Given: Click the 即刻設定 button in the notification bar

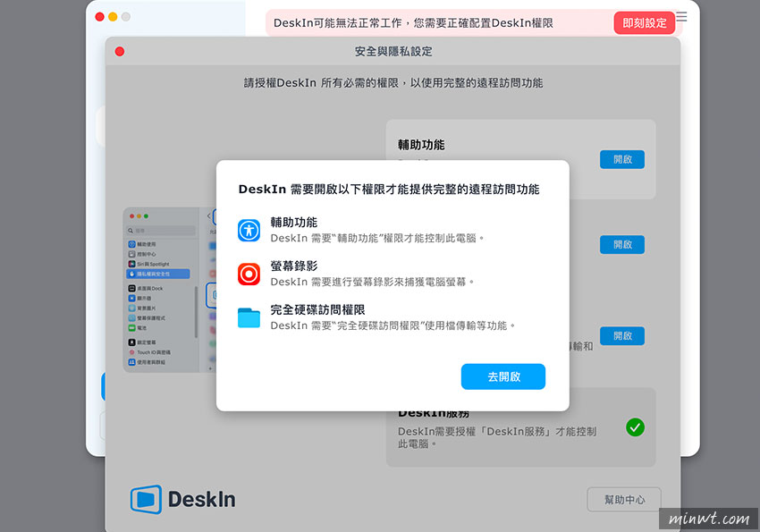Looking at the screenshot, I should coord(644,22).
